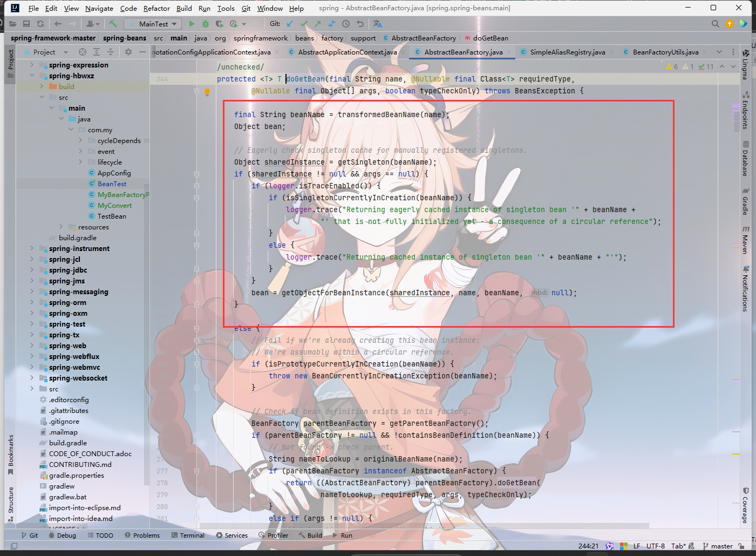Viewport: 756px width, 556px height.
Task: Open Git Show History clock icon
Action: click(x=346, y=24)
